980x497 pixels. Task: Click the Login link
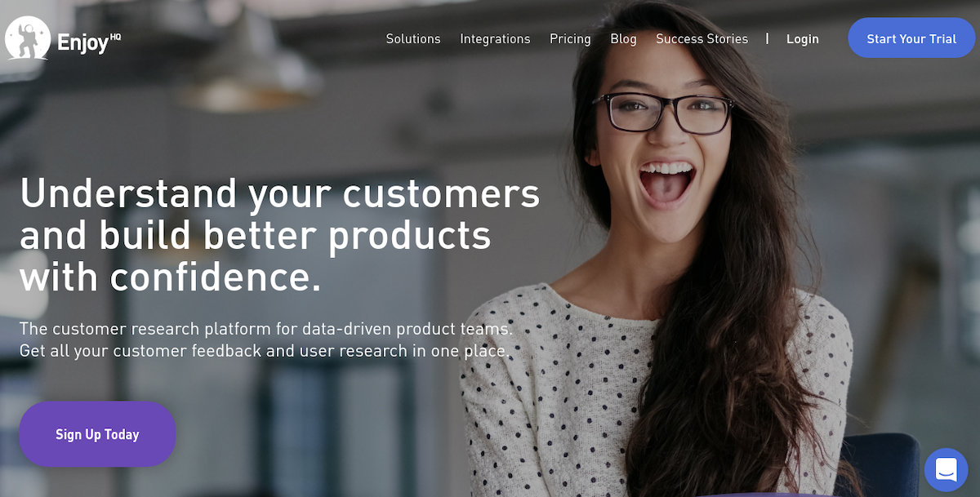(x=803, y=39)
